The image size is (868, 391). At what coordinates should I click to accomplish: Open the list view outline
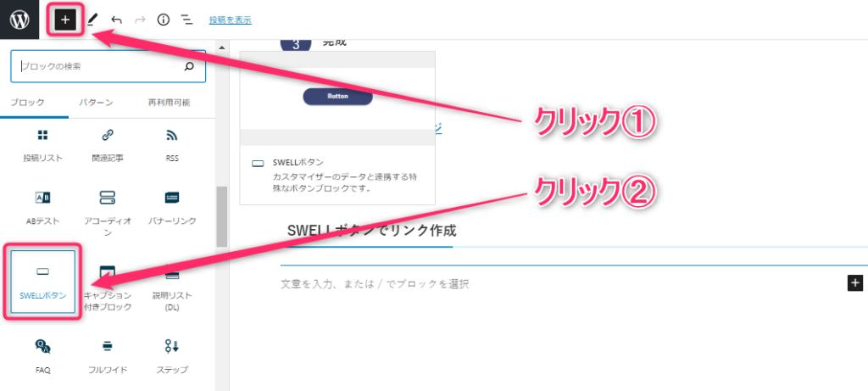(x=187, y=20)
